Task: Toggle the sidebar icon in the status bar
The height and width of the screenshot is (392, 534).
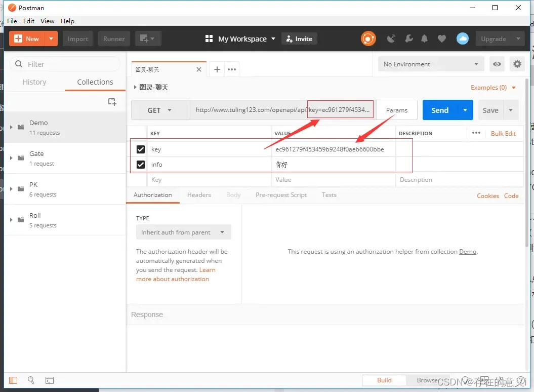Action: pos(13,380)
